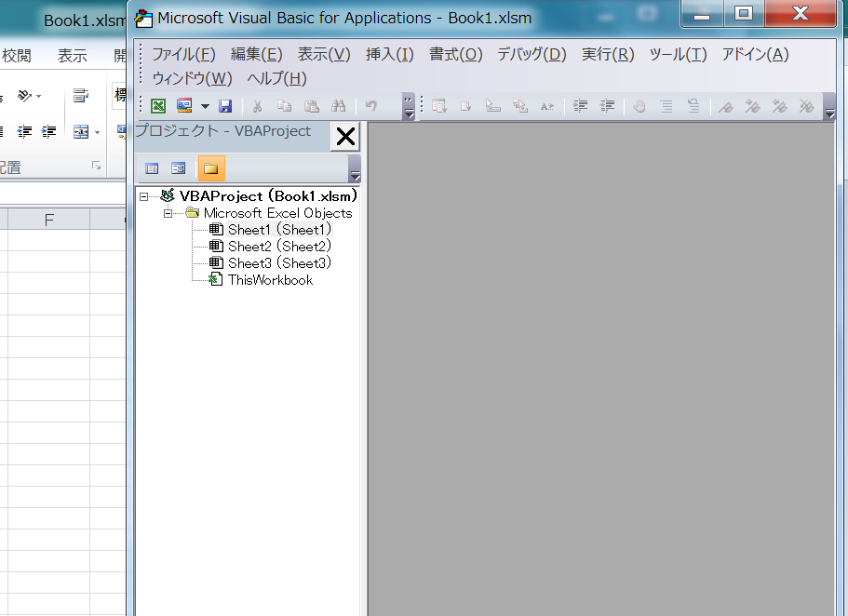This screenshot has height=616, width=848.
Task: Open the 編集(E) menu
Action: (256, 55)
